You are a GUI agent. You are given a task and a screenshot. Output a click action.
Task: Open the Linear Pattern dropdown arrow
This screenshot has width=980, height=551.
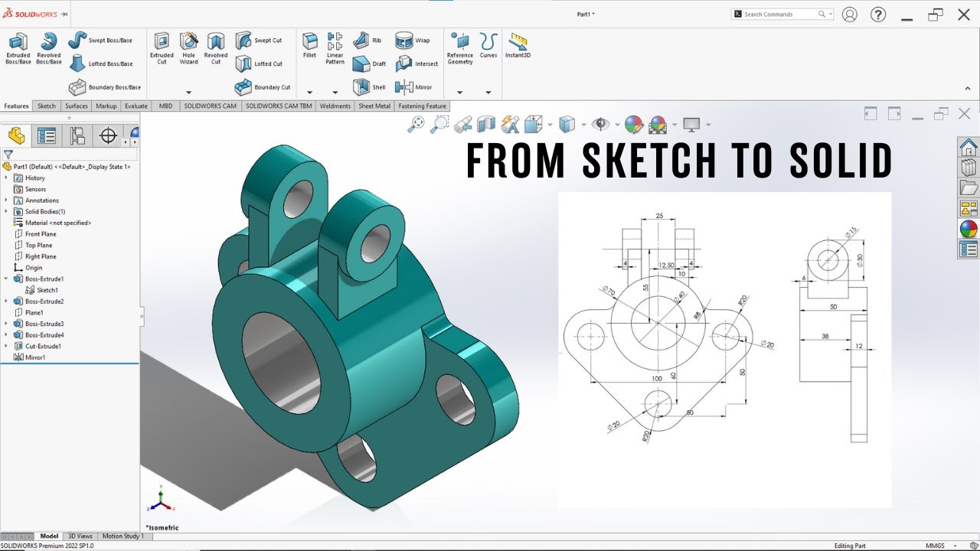(x=335, y=93)
